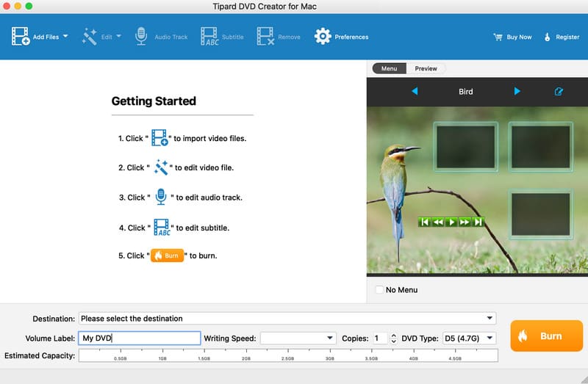Click the Getting Started microphone icon
Screen dimensions: 588x384
pyautogui.click(x=161, y=197)
